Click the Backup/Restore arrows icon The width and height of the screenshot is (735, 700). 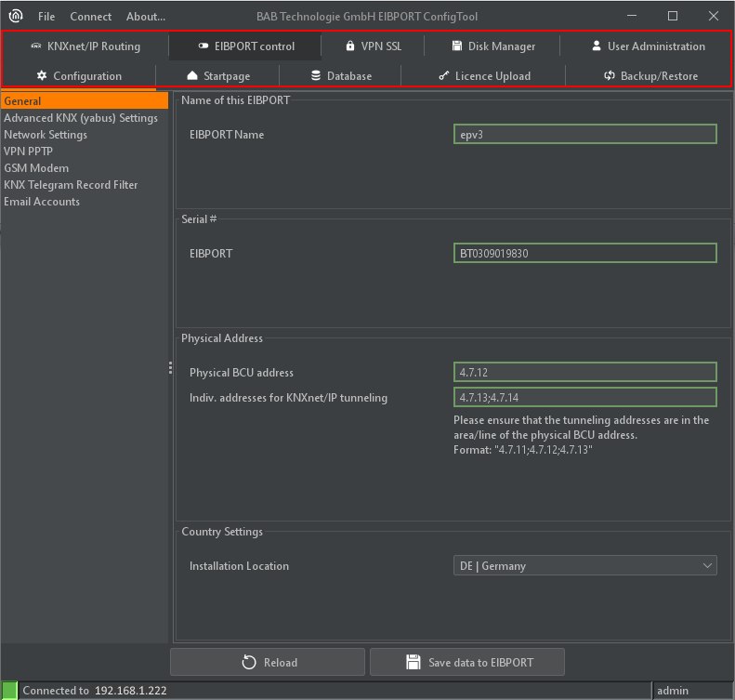pyautogui.click(x=610, y=76)
